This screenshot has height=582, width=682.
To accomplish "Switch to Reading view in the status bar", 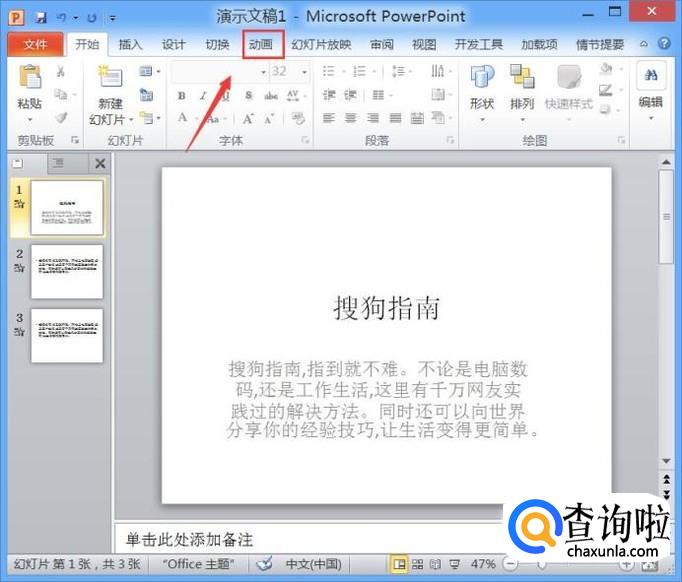I will (435, 565).
